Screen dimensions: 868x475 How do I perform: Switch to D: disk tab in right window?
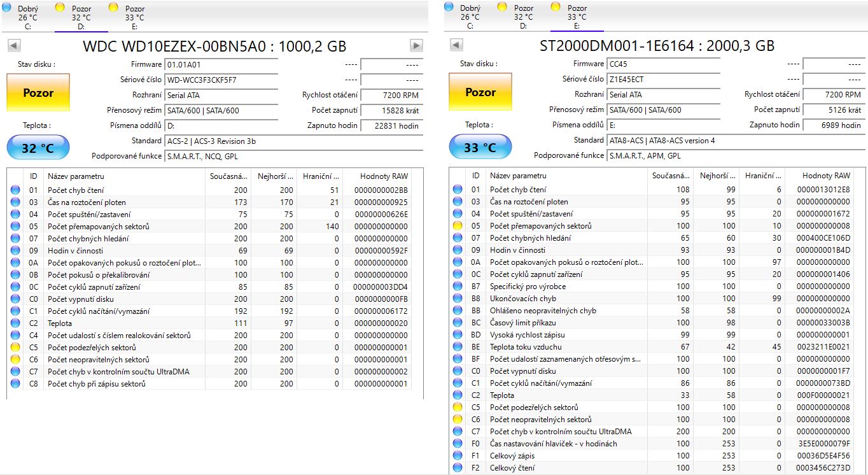coord(523,17)
